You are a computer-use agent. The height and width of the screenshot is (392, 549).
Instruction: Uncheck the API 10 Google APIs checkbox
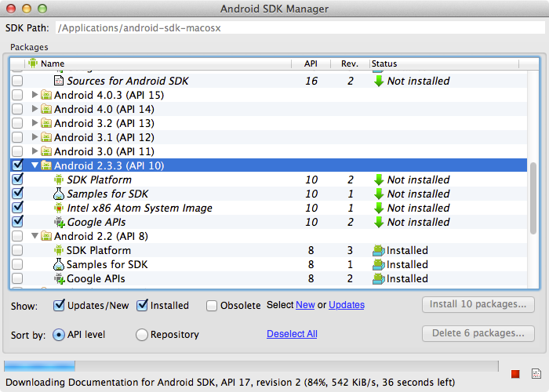pos(17,221)
